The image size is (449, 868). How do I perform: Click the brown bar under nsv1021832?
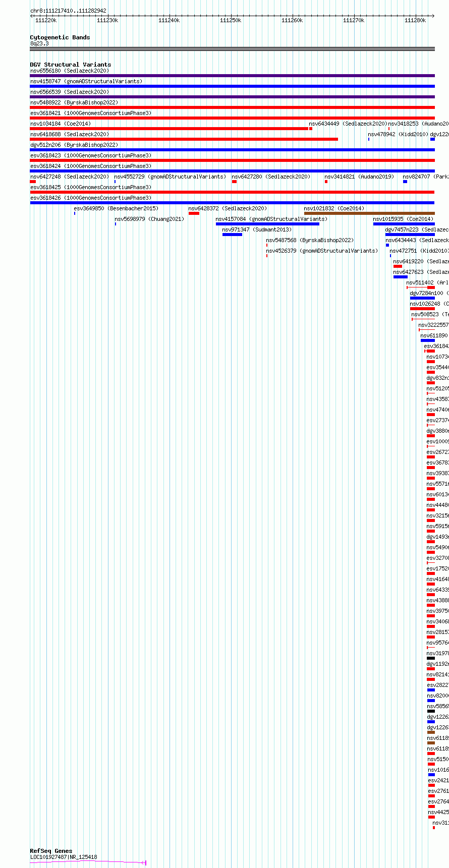[369, 213]
